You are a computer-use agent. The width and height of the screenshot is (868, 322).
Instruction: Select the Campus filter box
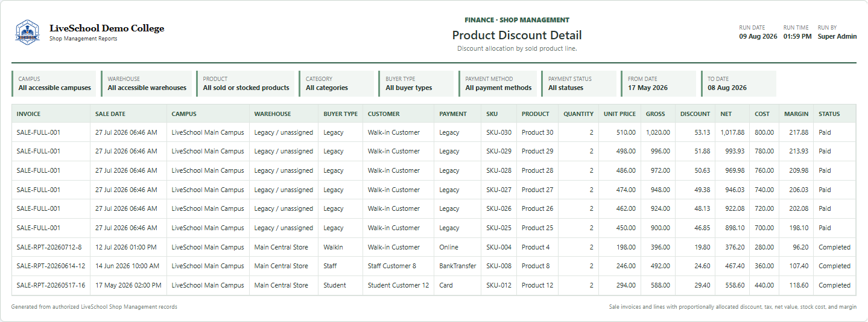tap(54, 83)
